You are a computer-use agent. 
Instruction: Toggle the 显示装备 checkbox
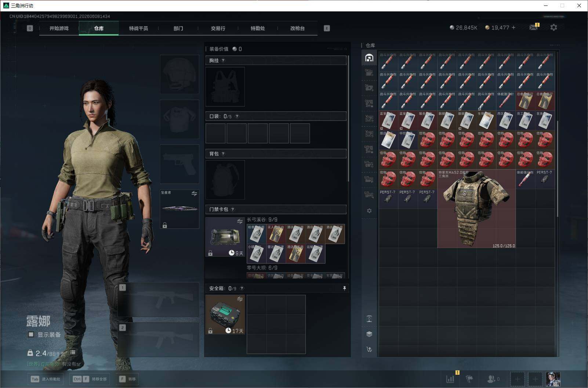(31, 334)
